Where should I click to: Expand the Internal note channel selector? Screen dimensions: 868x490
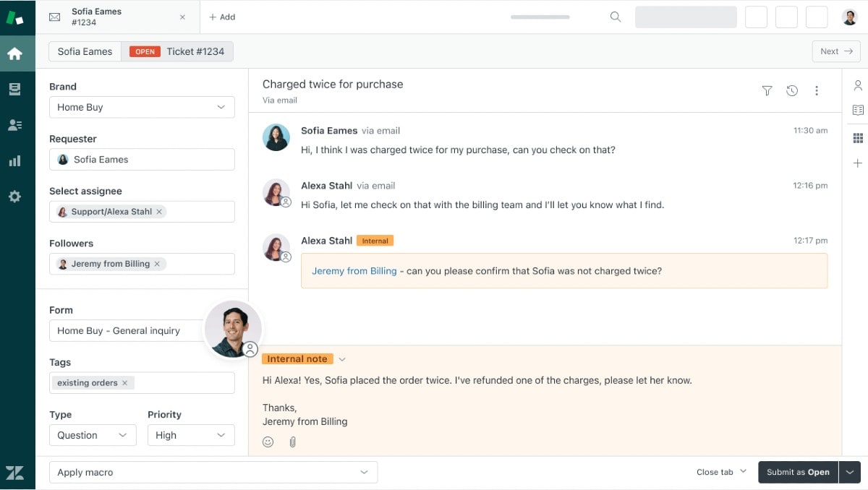coord(342,358)
